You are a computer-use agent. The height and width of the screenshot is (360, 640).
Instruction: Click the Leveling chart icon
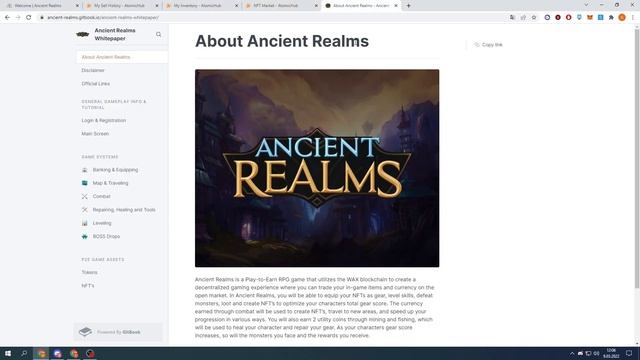point(84,223)
